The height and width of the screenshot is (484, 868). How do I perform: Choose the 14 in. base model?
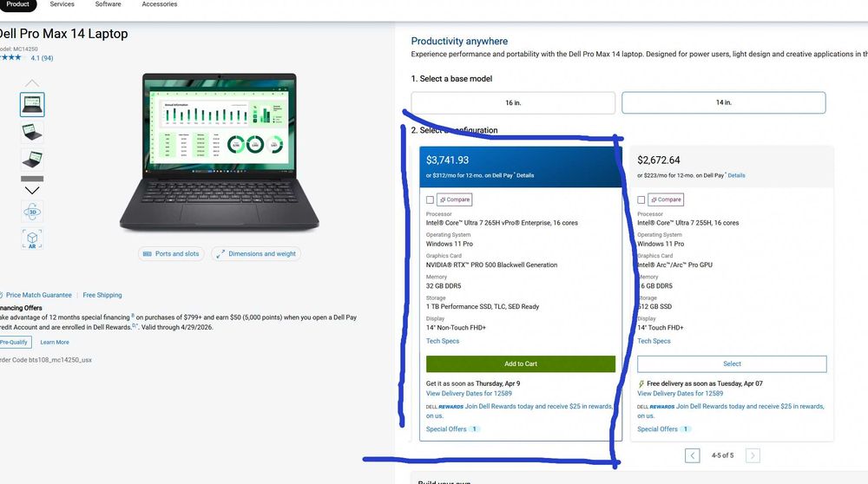pyautogui.click(x=724, y=103)
